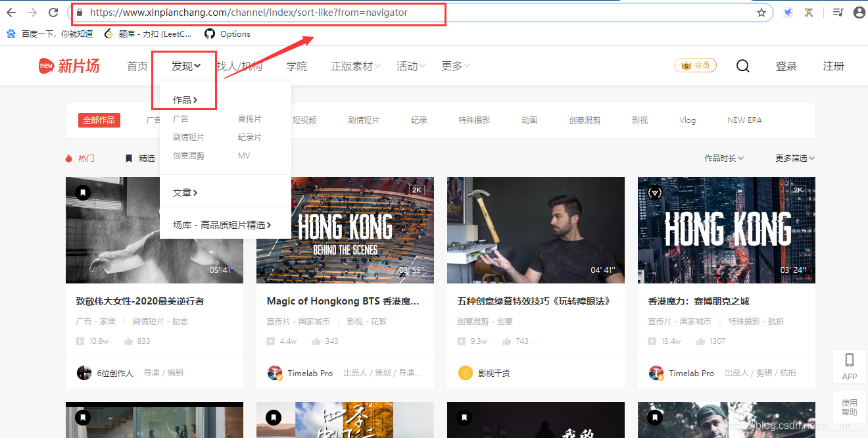Click 6位创作人 author avatar
The image size is (868, 438).
84,373
